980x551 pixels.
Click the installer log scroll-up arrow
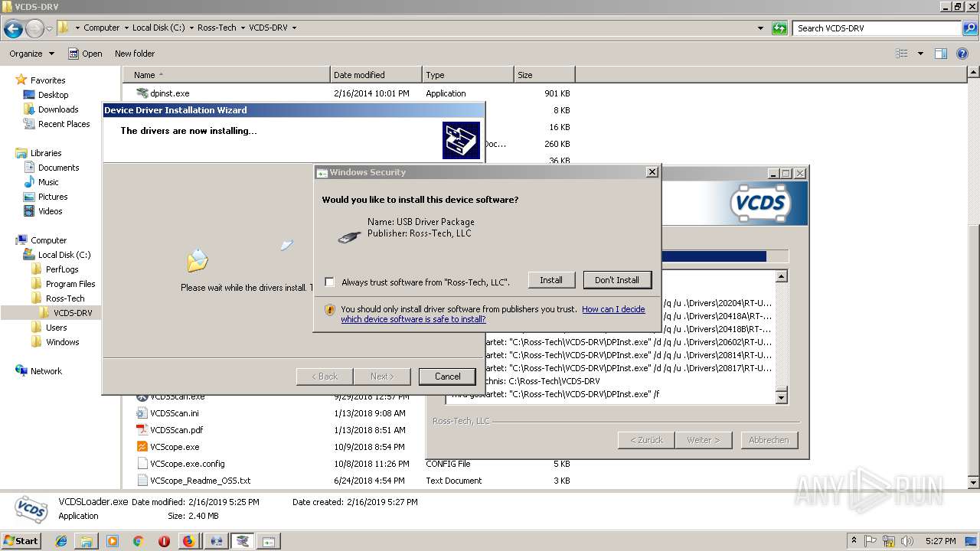781,276
